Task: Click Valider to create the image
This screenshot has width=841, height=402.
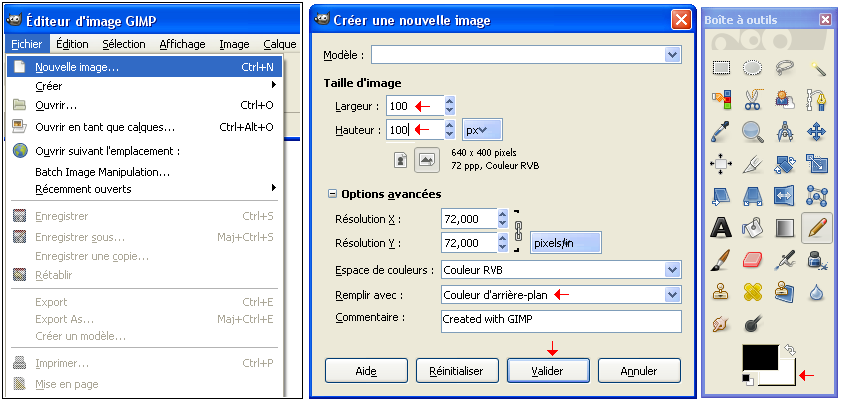Action: pos(548,371)
